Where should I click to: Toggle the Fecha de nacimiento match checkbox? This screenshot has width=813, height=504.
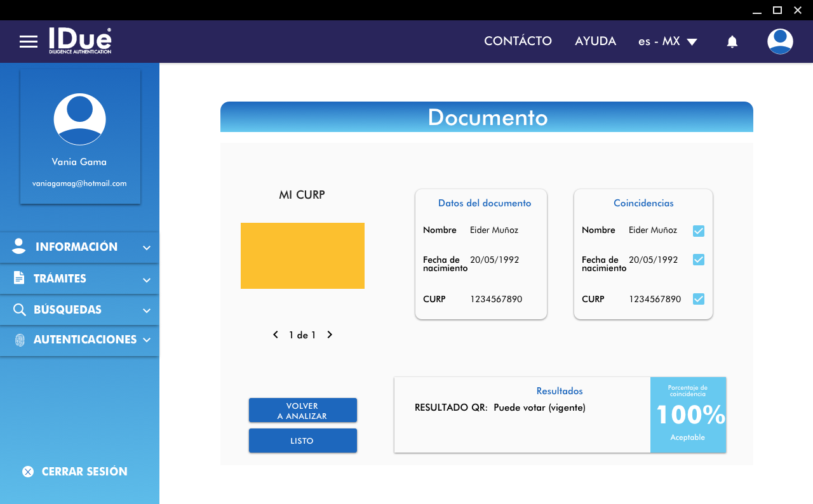coord(699,260)
